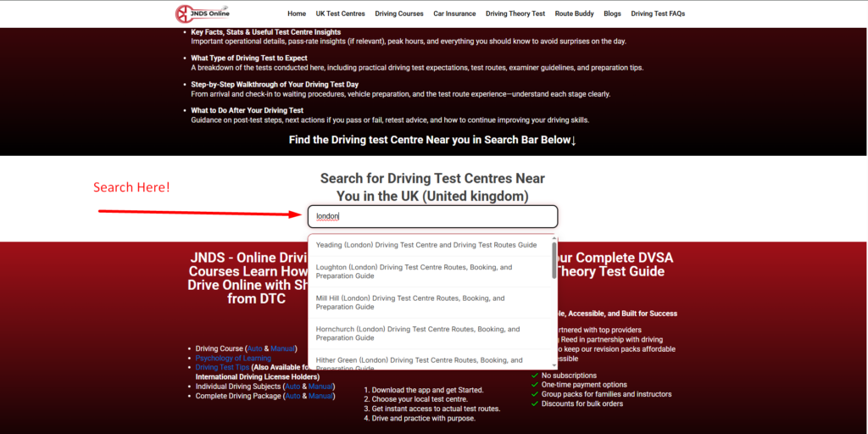Click 'Step-by-Step Walkthrough of Your Driving Test Day'
The width and height of the screenshot is (868, 434).
pyautogui.click(x=275, y=84)
